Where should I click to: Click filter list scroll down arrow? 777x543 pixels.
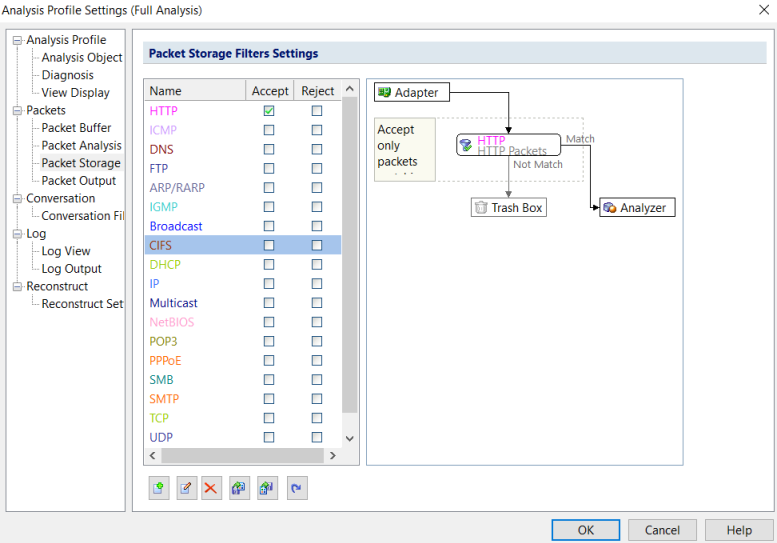coord(349,438)
